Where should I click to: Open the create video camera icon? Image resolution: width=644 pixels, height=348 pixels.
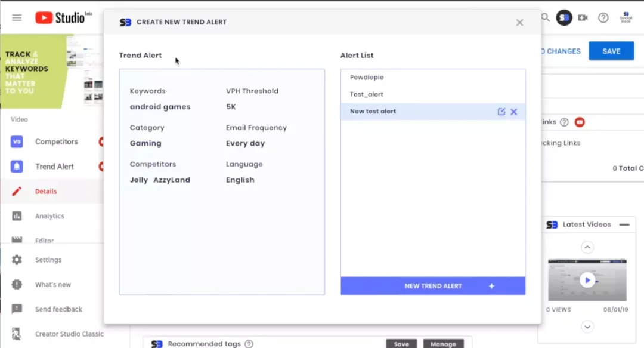click(x=583, y=18)
